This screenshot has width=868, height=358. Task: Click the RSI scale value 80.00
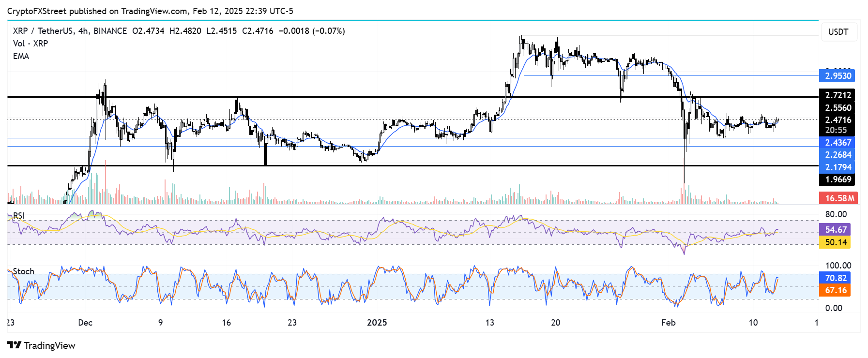pos(836,214)
